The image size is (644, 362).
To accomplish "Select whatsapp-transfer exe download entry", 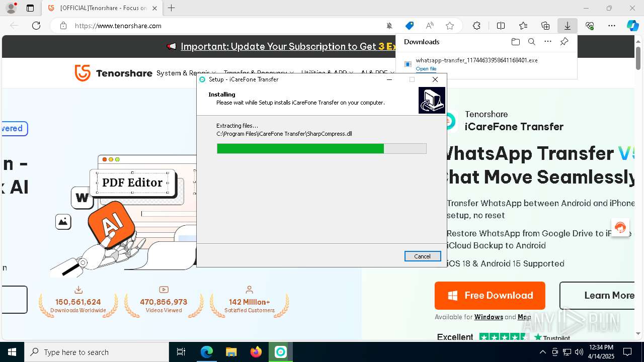I will click(x=486, y=64).
